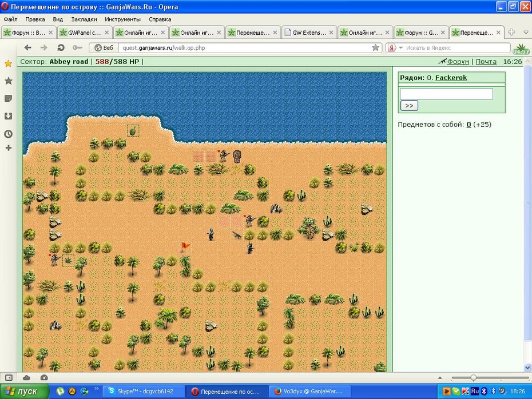Click the sector name Abbey road

tap(69, 62)
